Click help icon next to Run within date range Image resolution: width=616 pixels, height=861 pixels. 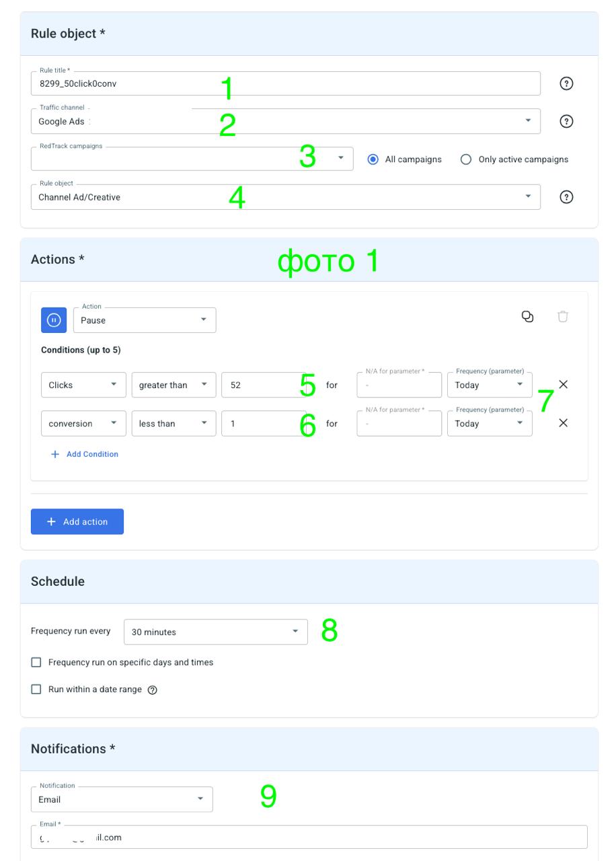coord(152,690)
